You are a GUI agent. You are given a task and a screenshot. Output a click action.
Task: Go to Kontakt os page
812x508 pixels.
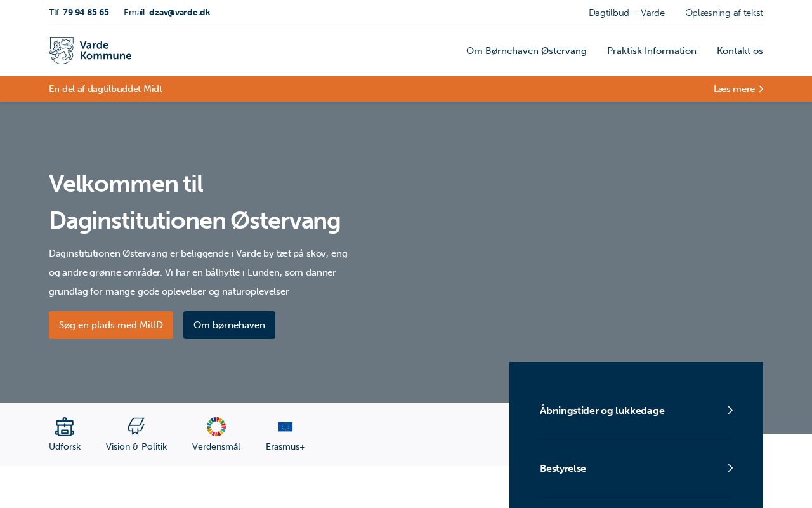coord(740,51)
